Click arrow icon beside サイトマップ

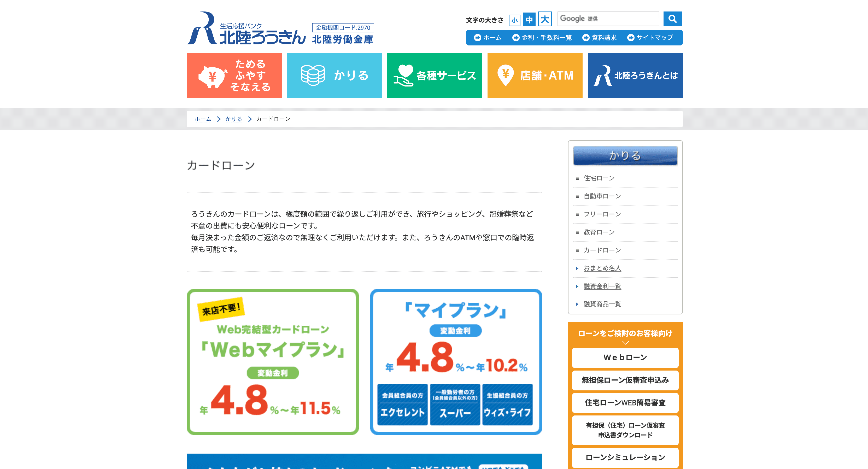(631, 38)
